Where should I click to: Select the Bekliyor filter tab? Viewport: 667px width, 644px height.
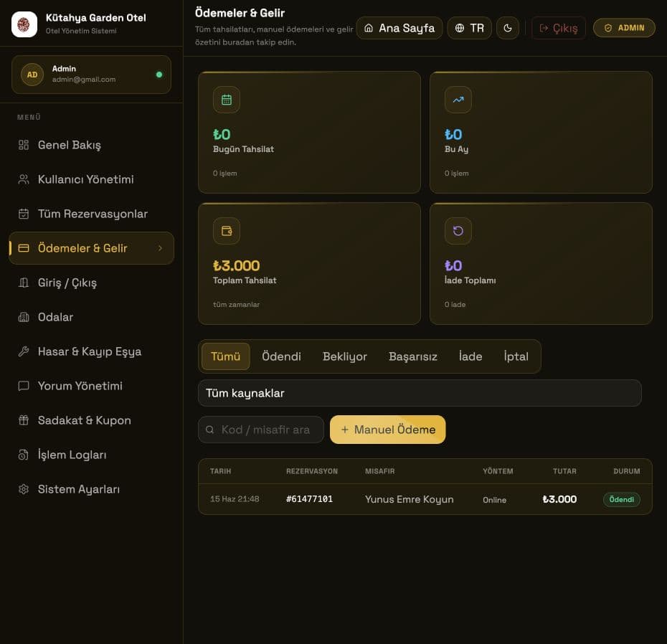tap(344, 356)
